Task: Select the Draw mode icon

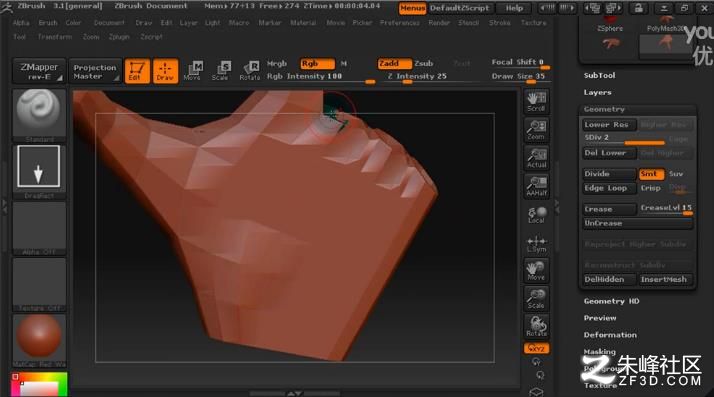Action: coord(165,71)
